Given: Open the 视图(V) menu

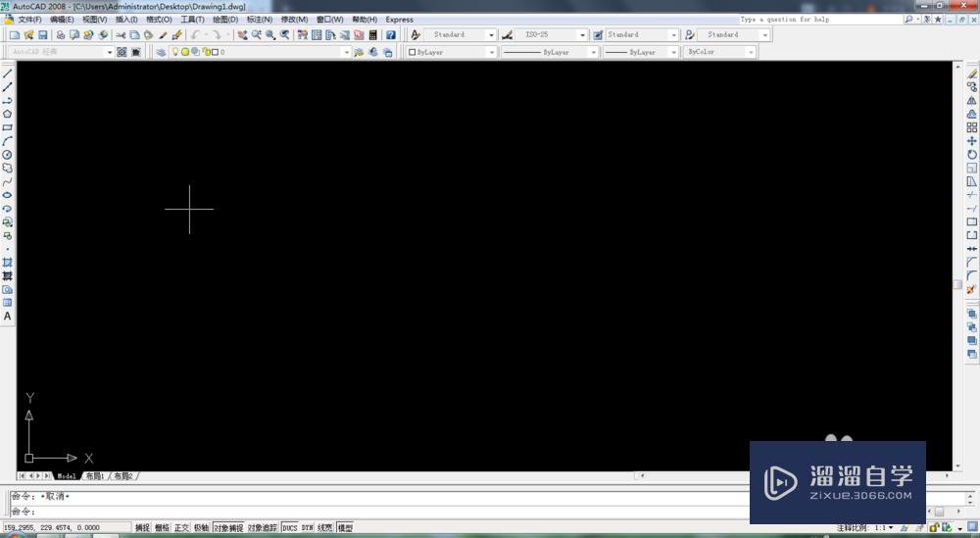Looking at the screenshot, I should click(x=94, y=20).
